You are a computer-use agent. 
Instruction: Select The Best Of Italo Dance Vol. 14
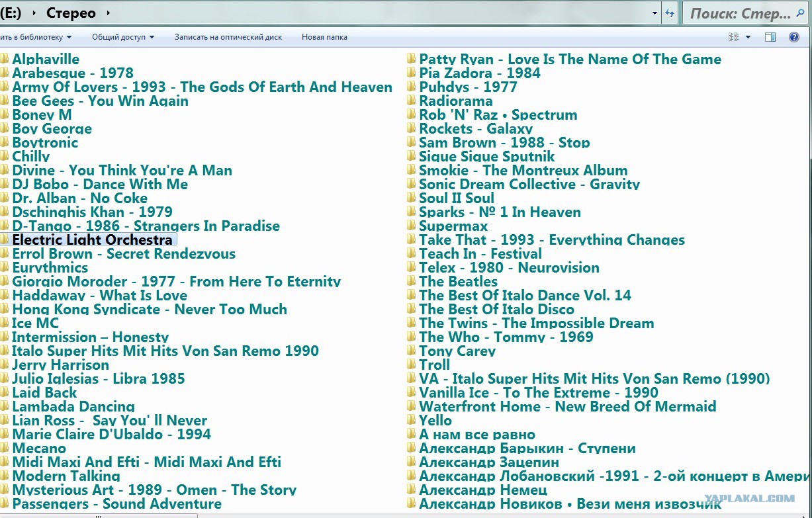pos(525,295)
